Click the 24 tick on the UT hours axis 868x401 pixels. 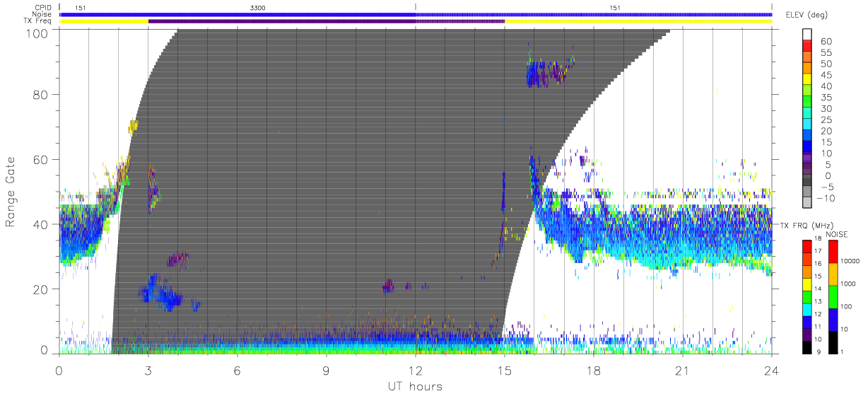[772, 370]
